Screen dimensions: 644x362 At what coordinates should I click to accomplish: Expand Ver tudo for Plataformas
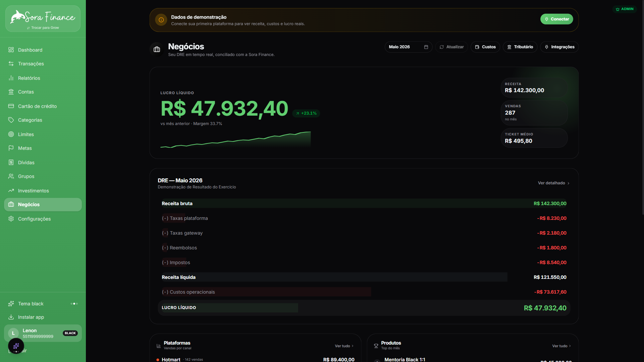[344, 346]
